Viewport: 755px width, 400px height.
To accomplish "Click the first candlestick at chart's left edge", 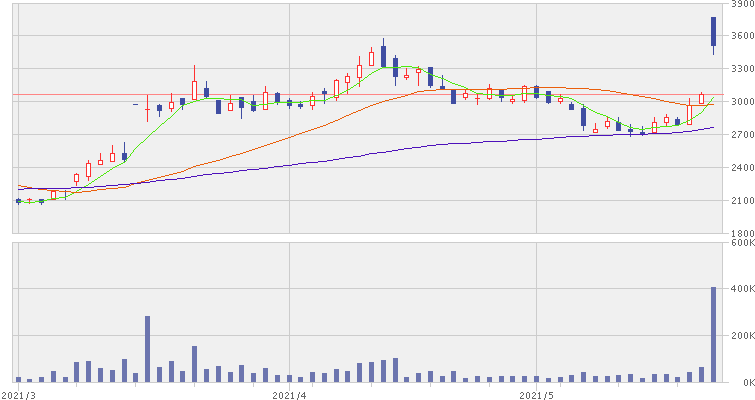I will click(x=18, y=201).
